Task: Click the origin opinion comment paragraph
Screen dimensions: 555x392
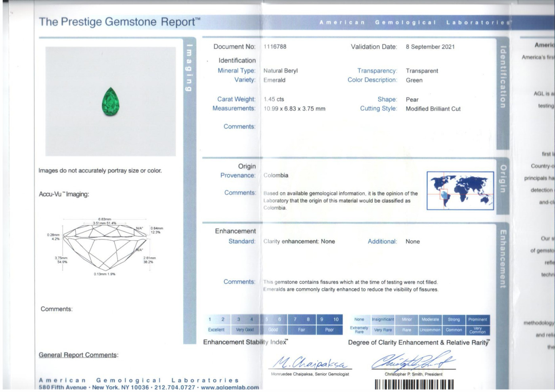Action: [x=341, y=200]
